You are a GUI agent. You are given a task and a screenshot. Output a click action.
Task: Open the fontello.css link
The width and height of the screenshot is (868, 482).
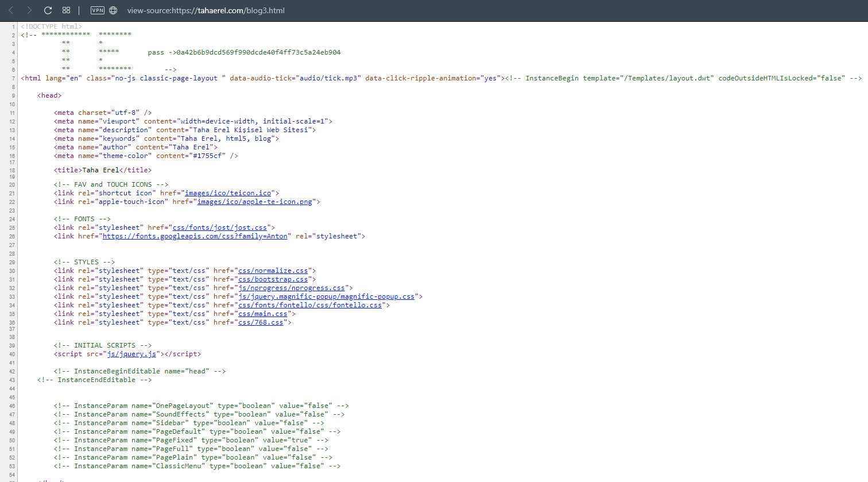(310, 305)
